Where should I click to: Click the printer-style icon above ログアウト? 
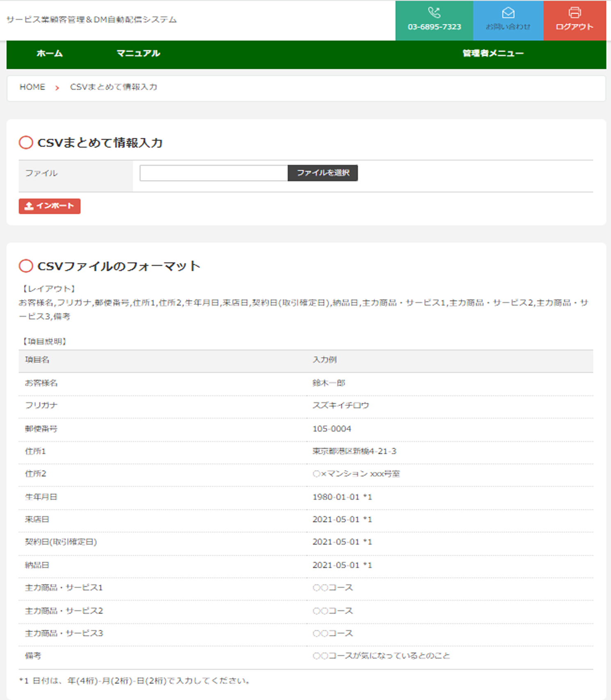point(574,13)
